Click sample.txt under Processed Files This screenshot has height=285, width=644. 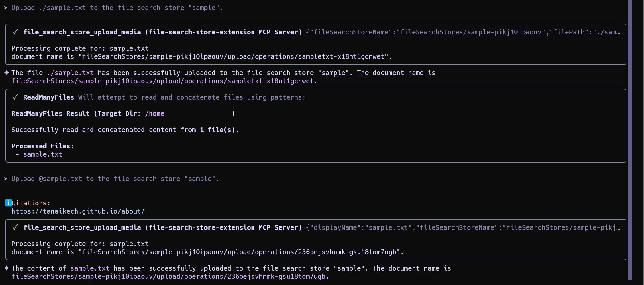coord(43,154)
